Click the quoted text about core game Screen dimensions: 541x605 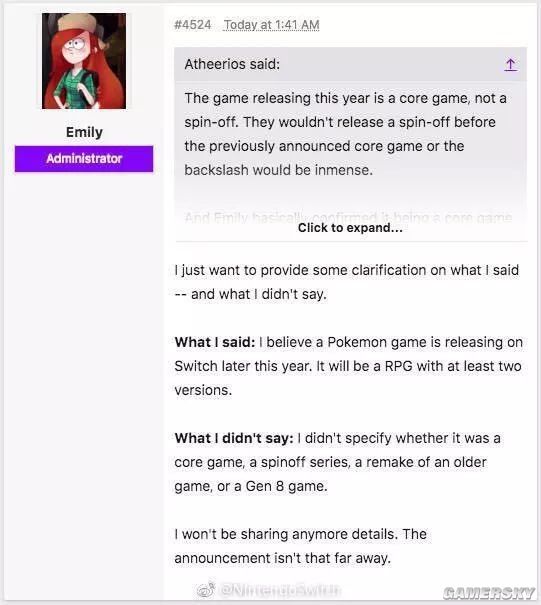pyautogui.click(x=345, y=134)
